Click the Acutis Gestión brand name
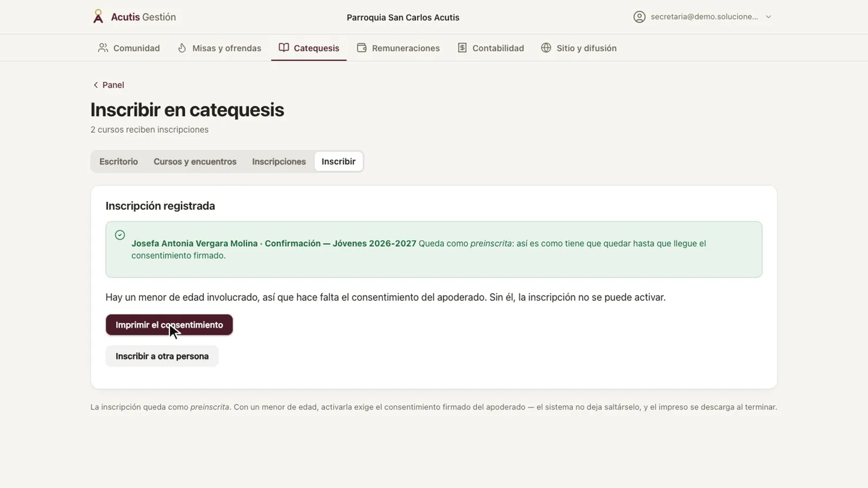 (143, 17)
